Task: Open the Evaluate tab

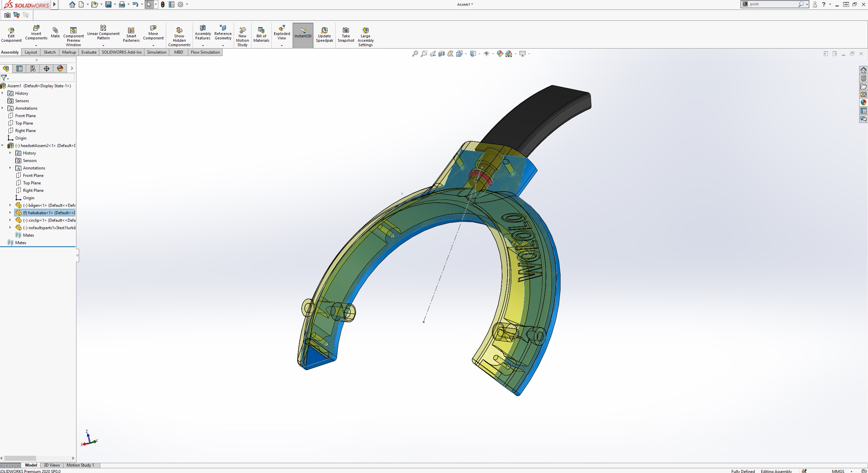Action: [89, 52]
